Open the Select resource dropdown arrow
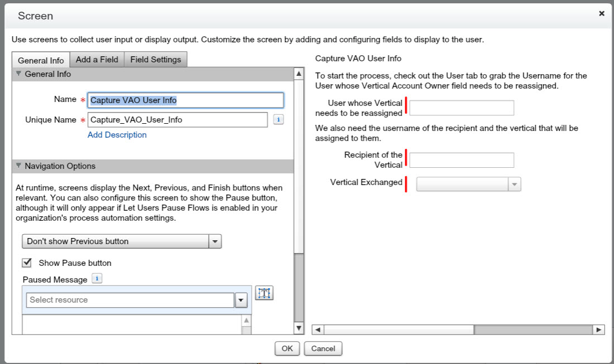 pos(241,300)
